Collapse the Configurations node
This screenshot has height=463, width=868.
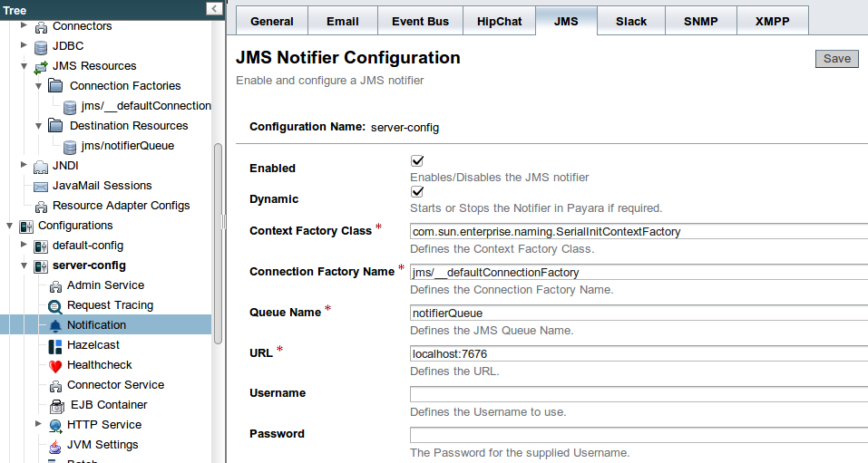(x=9, y=225)
